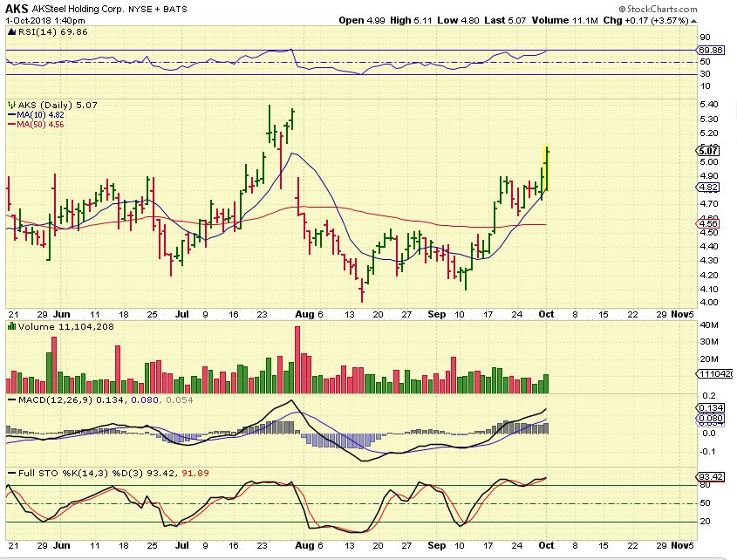Click the yellow-highlighted latest price bar
Screen dimensions: 737x560
tap(547, 169)
